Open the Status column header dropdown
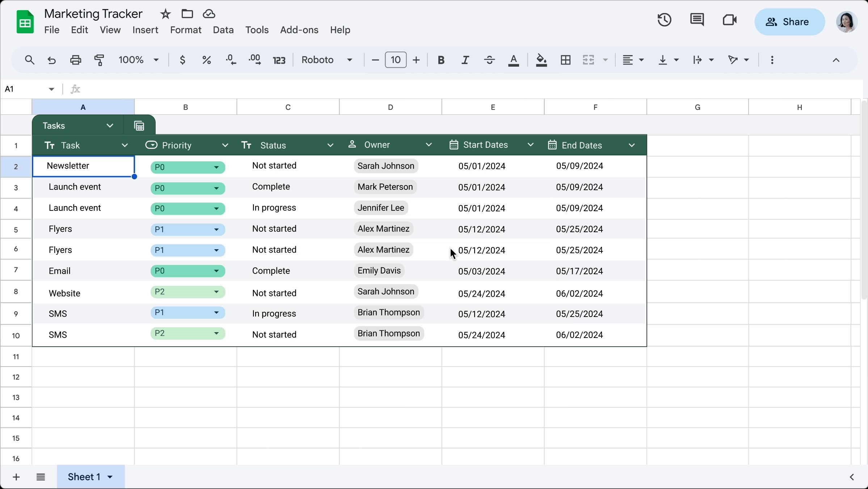 [330, 145]
